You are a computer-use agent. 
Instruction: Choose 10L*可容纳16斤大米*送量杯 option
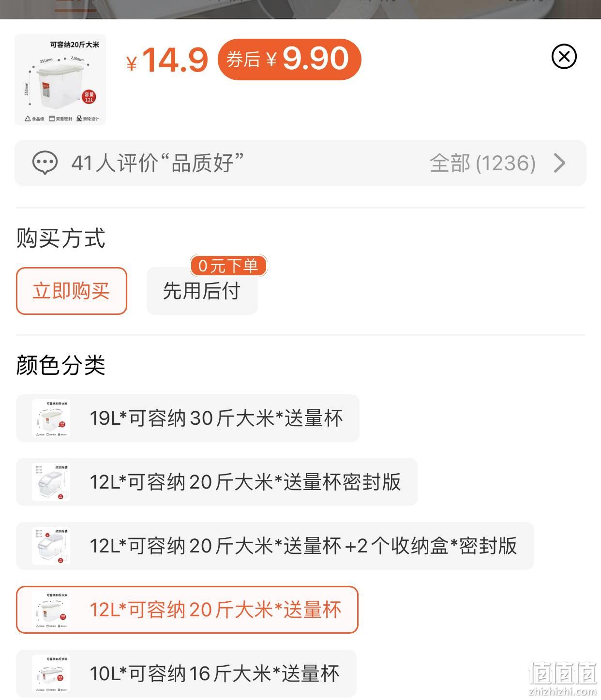point(186,673)
